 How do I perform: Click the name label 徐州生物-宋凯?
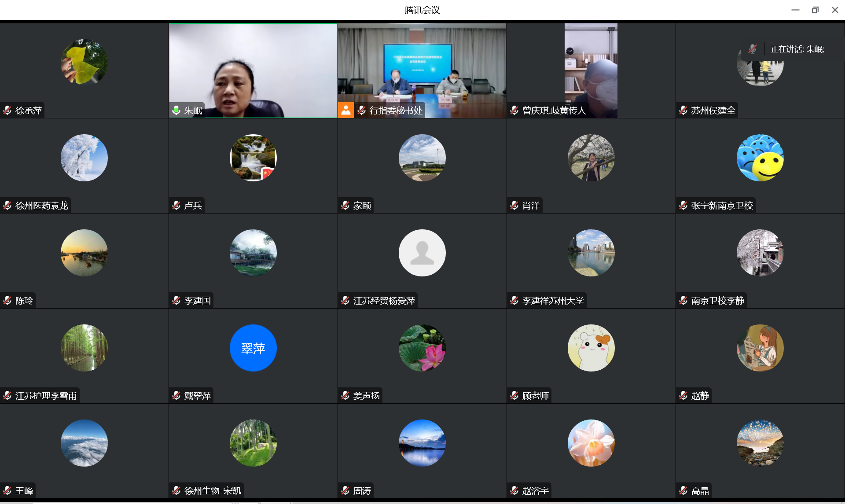point(213,490)
